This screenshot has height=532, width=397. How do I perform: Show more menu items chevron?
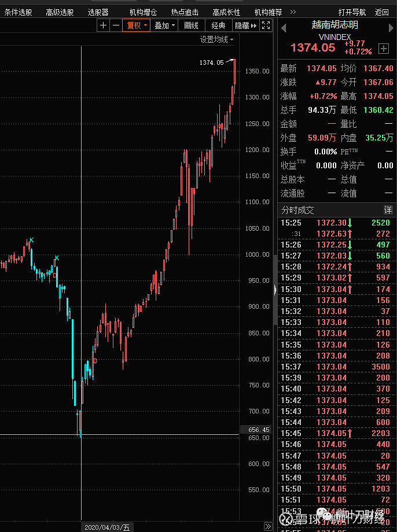point(293,12)
